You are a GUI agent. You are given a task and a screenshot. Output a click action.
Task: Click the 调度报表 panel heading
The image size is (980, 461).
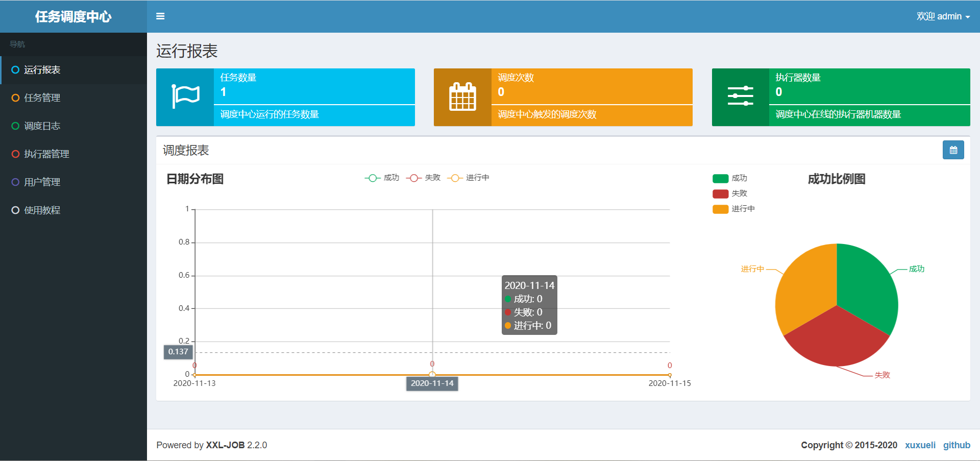186,151
